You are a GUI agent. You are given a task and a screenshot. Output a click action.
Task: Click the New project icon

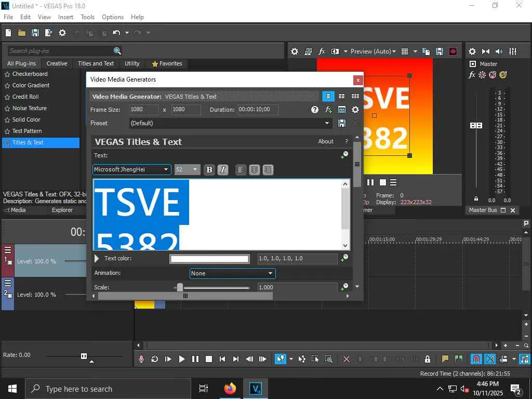[8, 33]
